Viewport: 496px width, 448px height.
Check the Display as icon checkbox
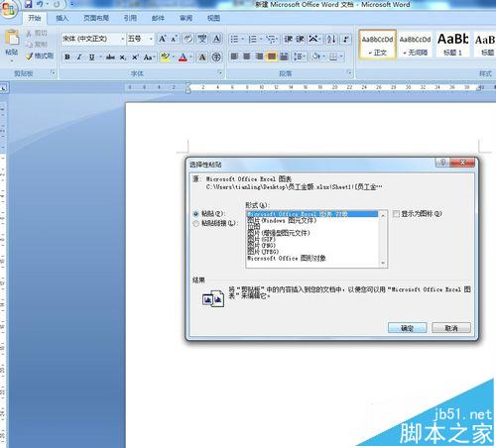396,214
